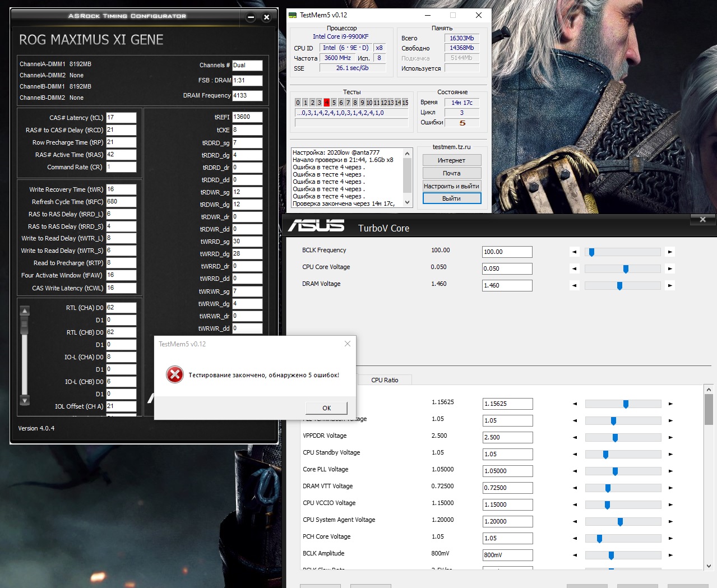
Task: Click the Выйти button in TestMem5
Action: tap(451, 198)
